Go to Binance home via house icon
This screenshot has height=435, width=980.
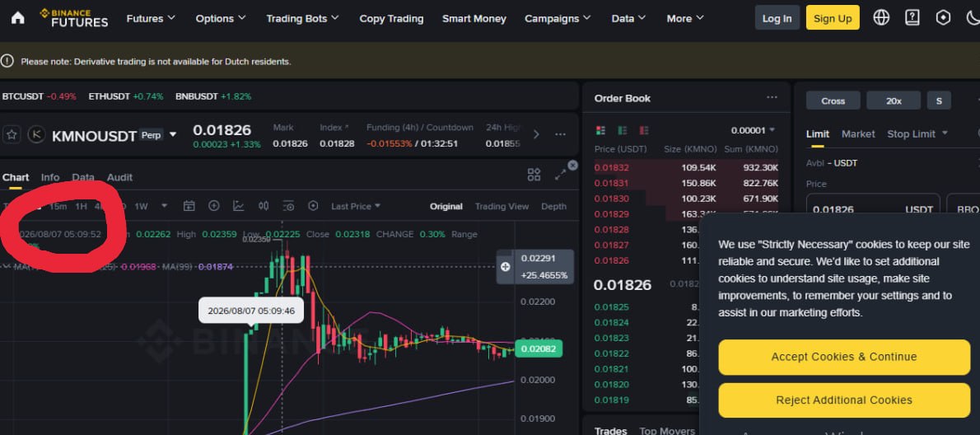(x=17, y=18)
